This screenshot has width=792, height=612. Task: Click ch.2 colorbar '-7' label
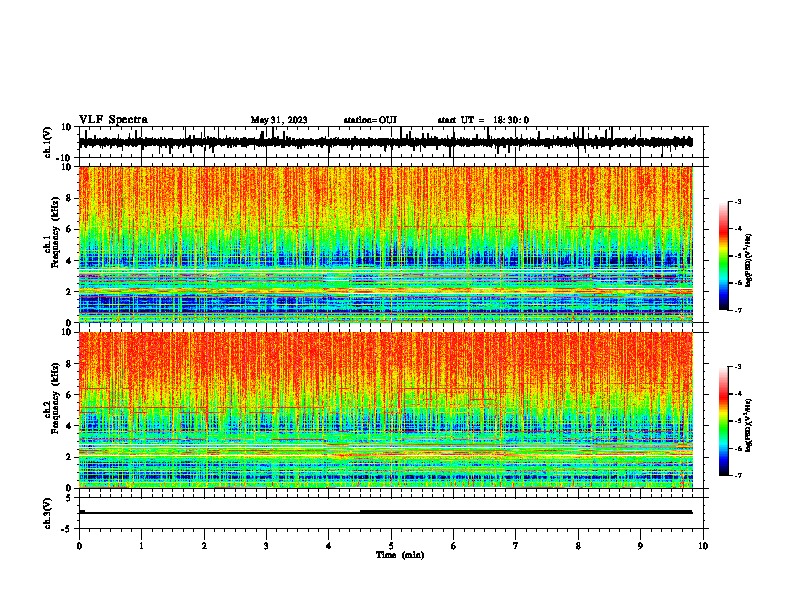pyautogui.click(x=738, y=475)
